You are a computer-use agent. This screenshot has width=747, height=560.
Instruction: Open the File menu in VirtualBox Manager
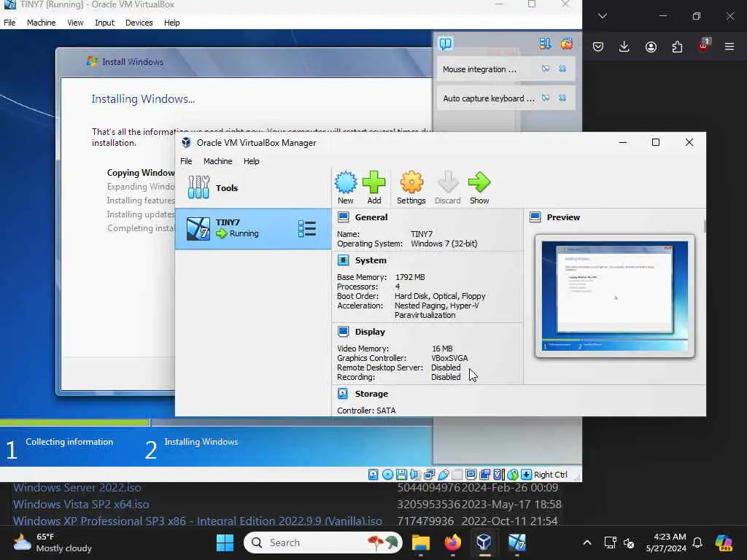point(186,161)
